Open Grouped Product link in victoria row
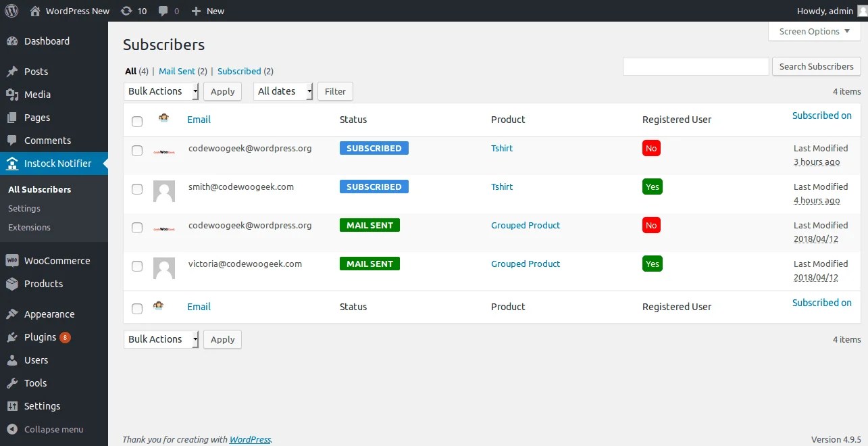This screenshot has height=446, width=868. pos(526,264)
